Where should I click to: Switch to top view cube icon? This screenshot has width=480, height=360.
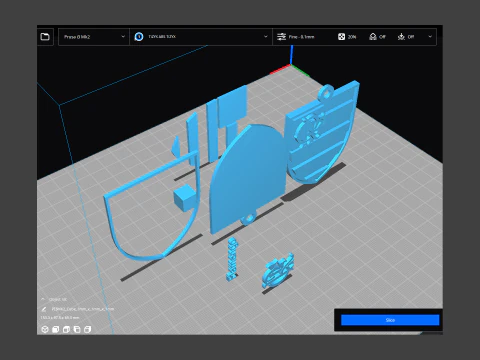(x=66, y=329)
